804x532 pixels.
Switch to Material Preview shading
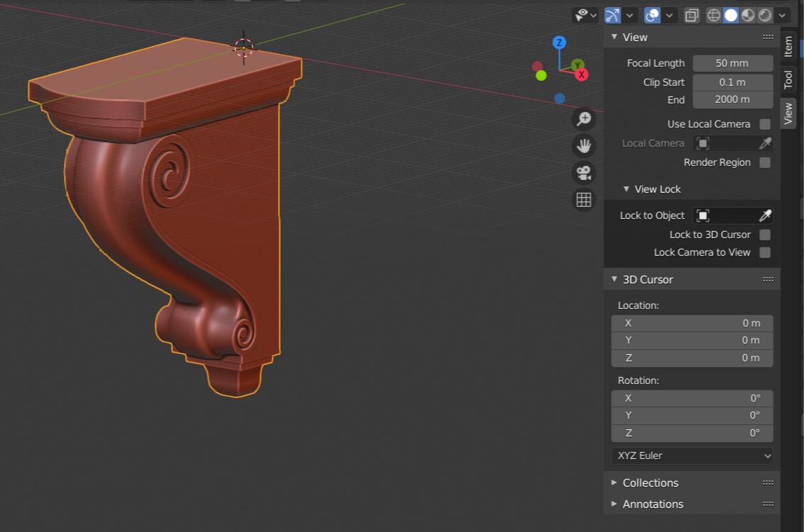point(747,16)
